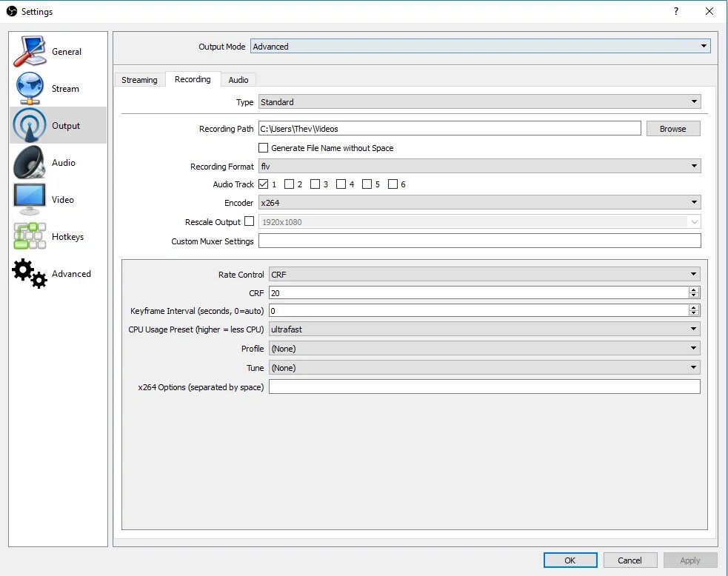Viewport: 728px width, 576px height.
Task: Click the Cancel button
Action: [630, 560]
